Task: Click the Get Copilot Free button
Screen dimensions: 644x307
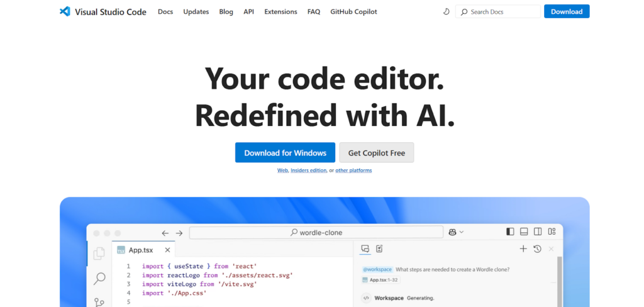Action: [377, 152]
